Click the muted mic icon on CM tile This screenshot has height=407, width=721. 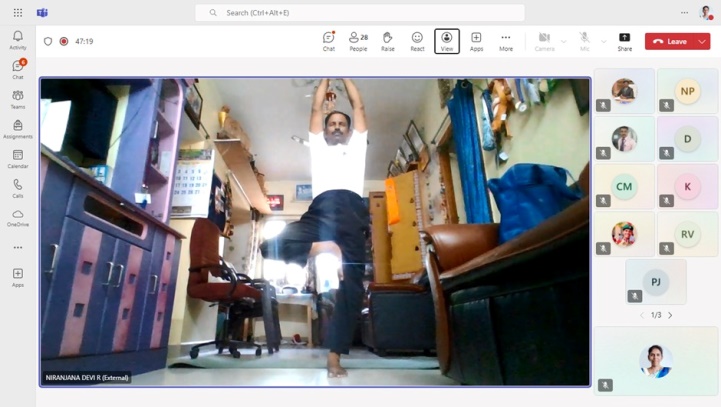coord(603,201)
